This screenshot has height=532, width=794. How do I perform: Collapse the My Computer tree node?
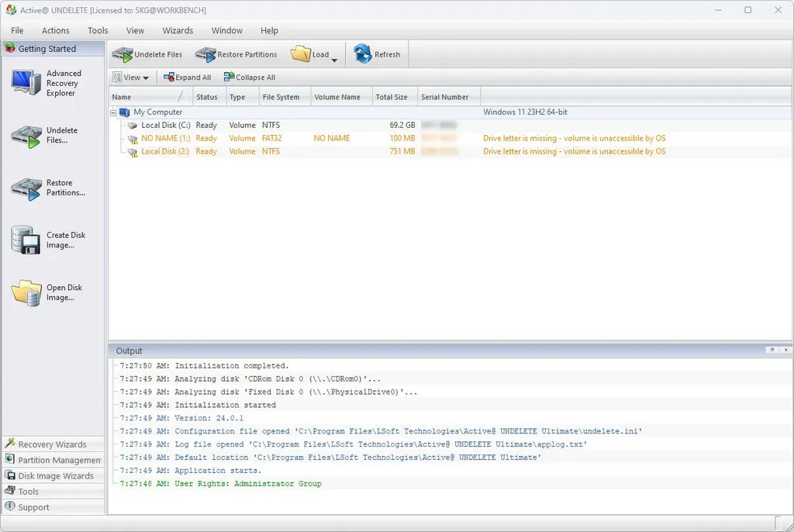pos(113,112)
